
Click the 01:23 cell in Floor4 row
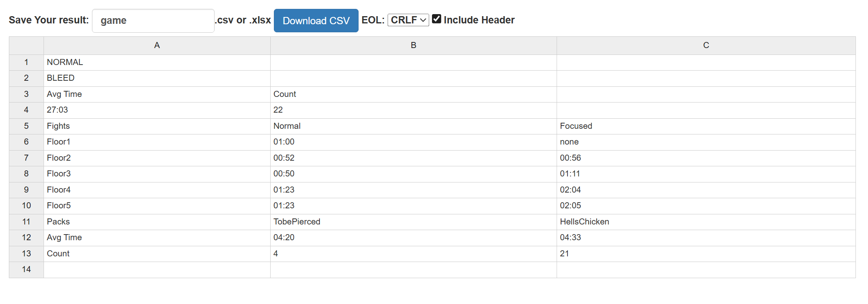click(413, 190)
